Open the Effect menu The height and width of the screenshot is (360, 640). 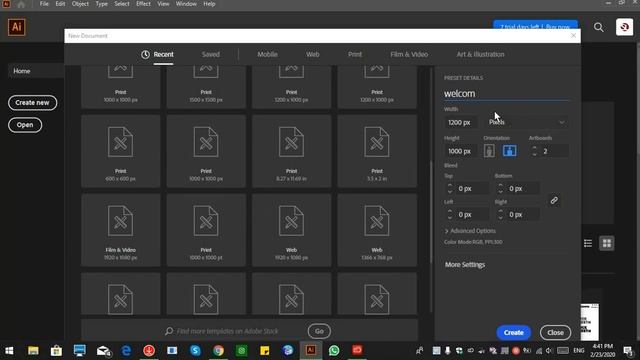pyautogui.click(x=143, y=4)
